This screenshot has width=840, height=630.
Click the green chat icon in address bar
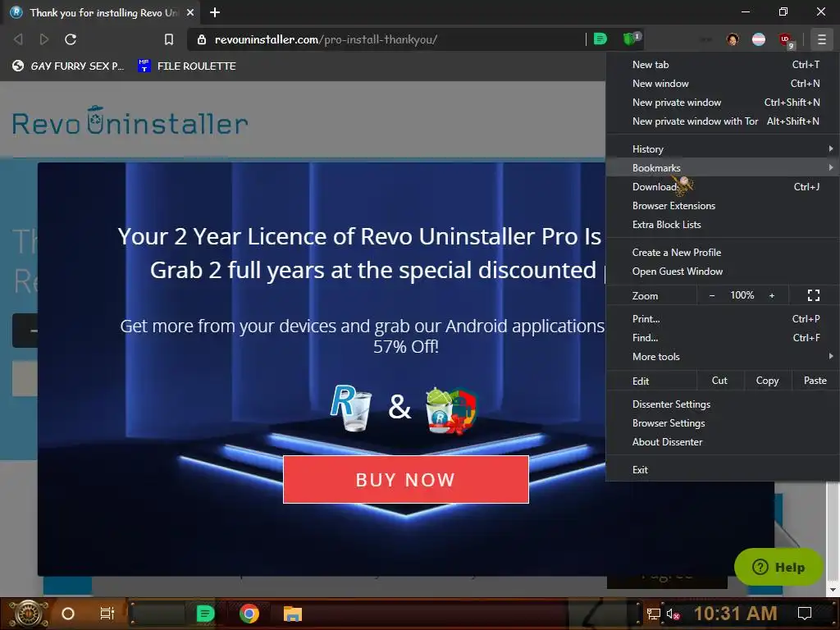coord(600,39)
